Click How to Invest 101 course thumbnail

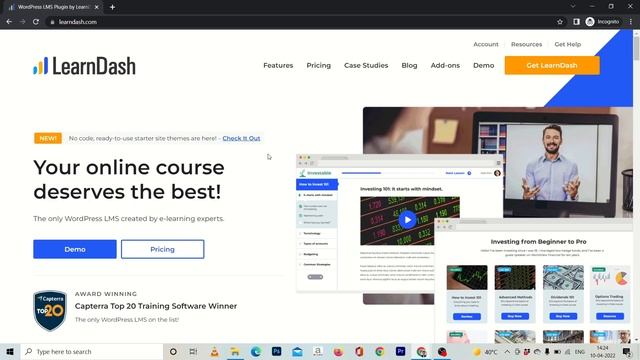click(467, 277)
